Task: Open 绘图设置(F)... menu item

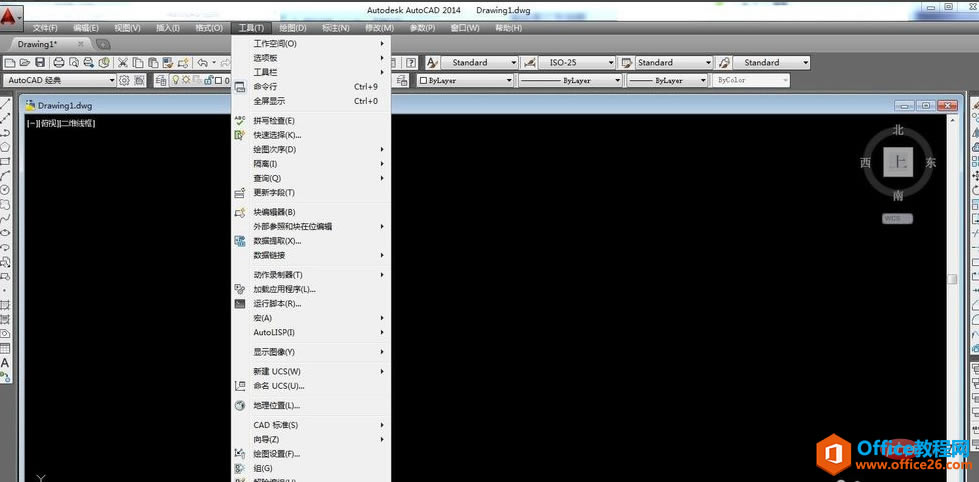Action: point(311,453)
